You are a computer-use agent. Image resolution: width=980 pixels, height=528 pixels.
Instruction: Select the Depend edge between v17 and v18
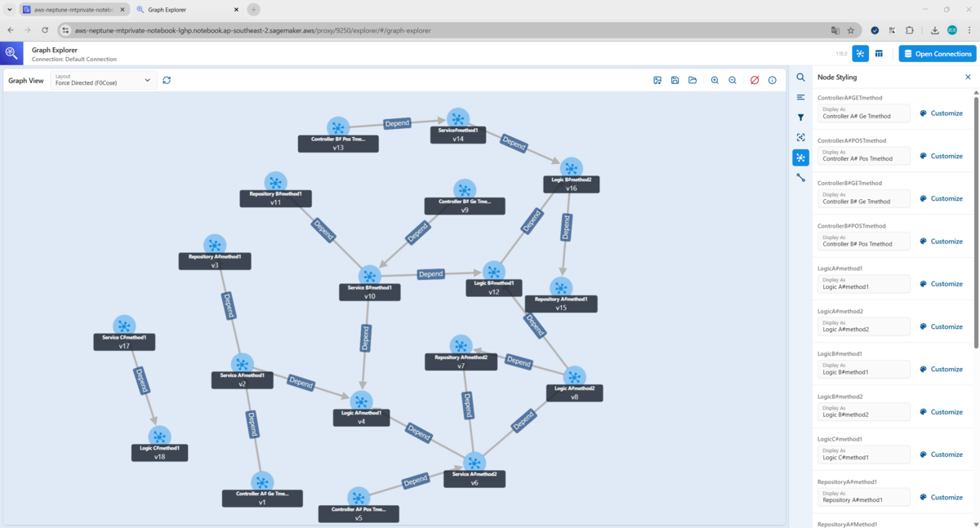click(143, 380)
